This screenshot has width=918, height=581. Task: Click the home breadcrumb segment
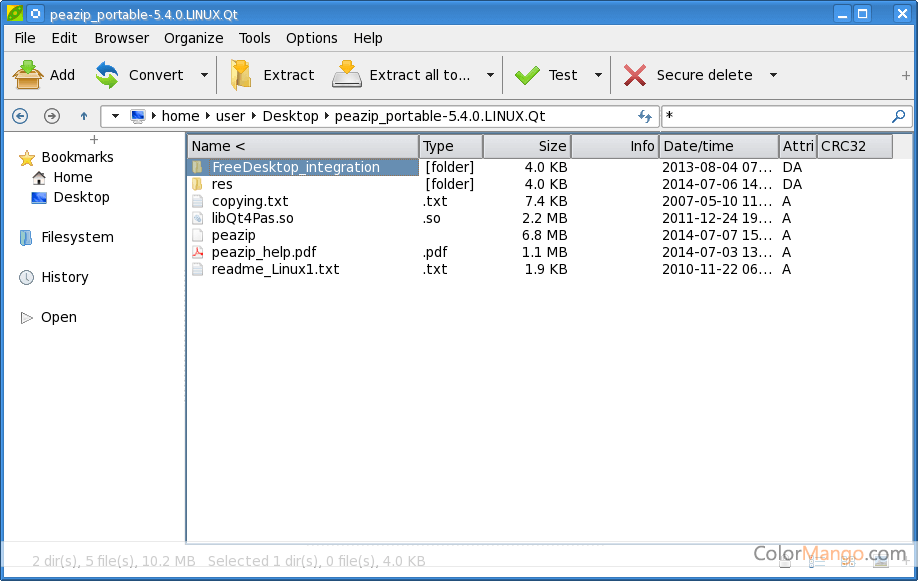180,116
